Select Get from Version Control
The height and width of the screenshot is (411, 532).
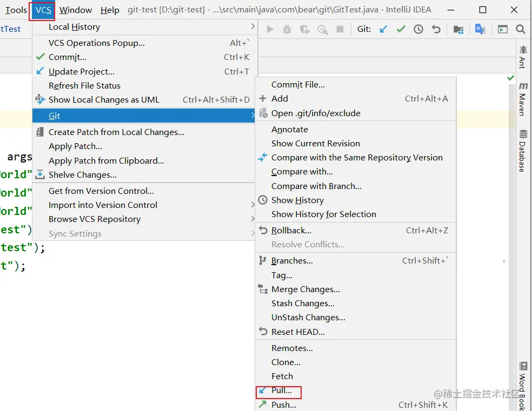pyautogui.click(x=143, y=191)
